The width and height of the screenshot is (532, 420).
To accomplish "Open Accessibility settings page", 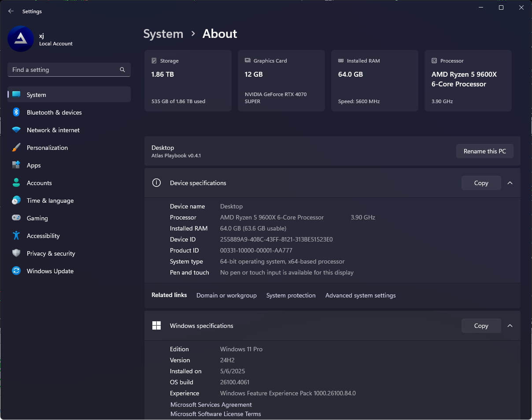I will click(x=69, y=236).
